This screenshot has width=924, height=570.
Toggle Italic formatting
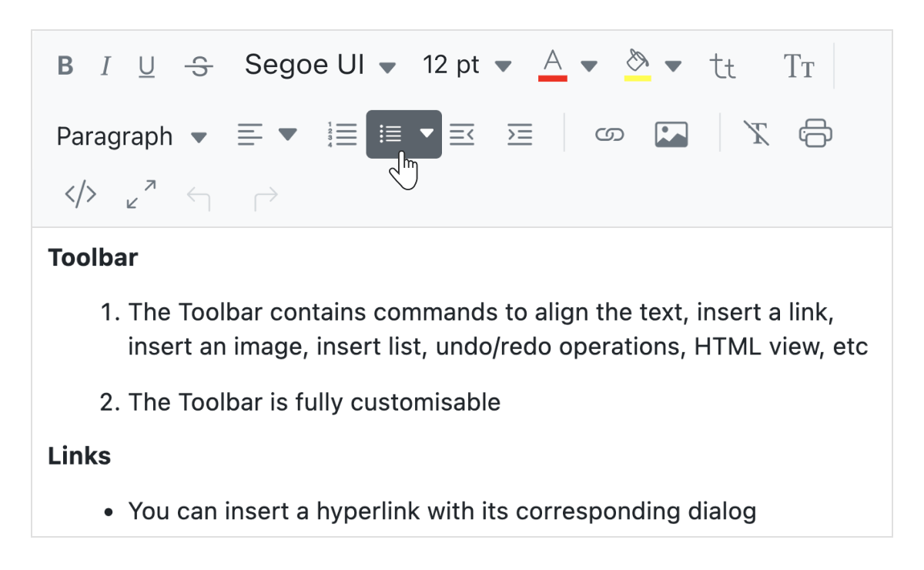click(x=105, y=66)
